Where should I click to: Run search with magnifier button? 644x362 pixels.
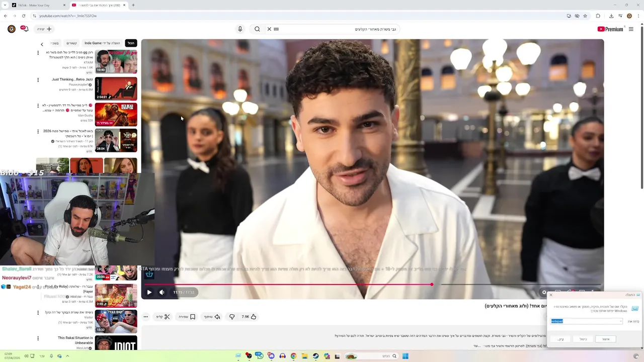click(257, 29)
